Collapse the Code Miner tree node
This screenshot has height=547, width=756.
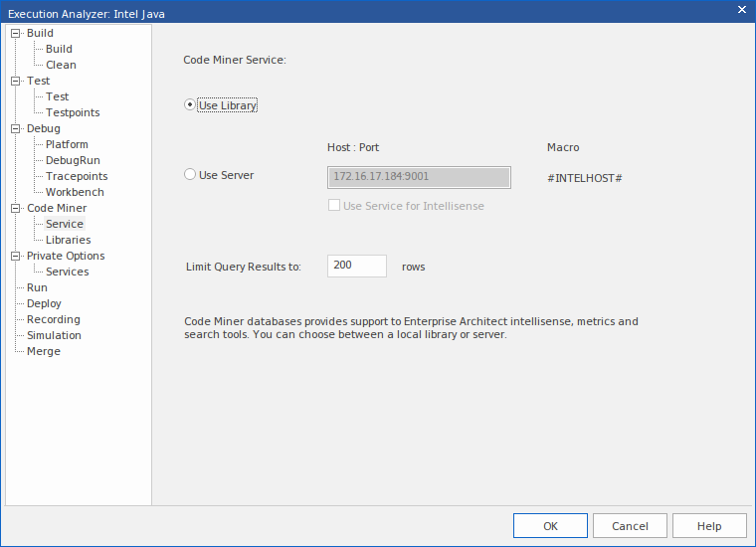[16, 208]
